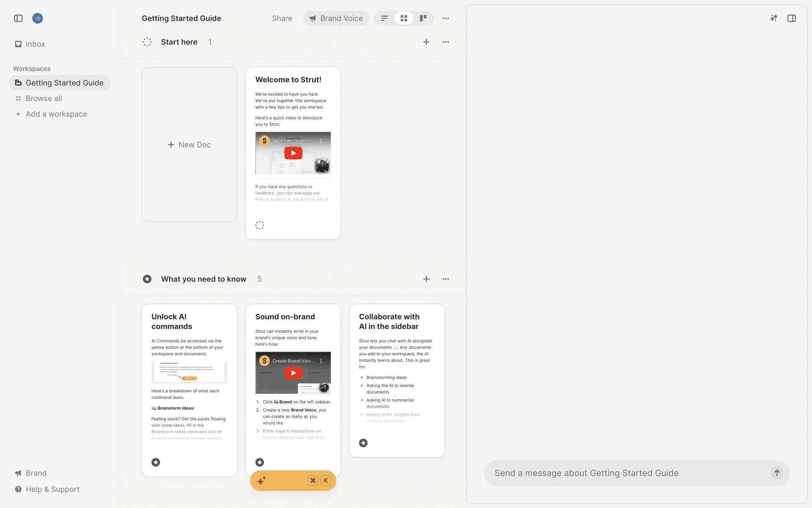Add a doc to the Start here section
812x508 pixels.
[x=426, y=42]
